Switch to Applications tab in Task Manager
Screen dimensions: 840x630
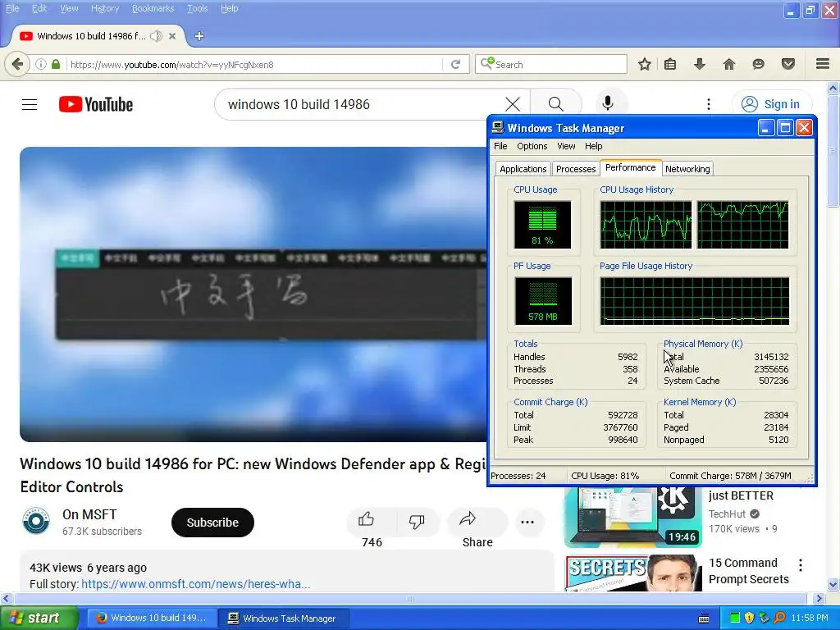click(523, 169)
